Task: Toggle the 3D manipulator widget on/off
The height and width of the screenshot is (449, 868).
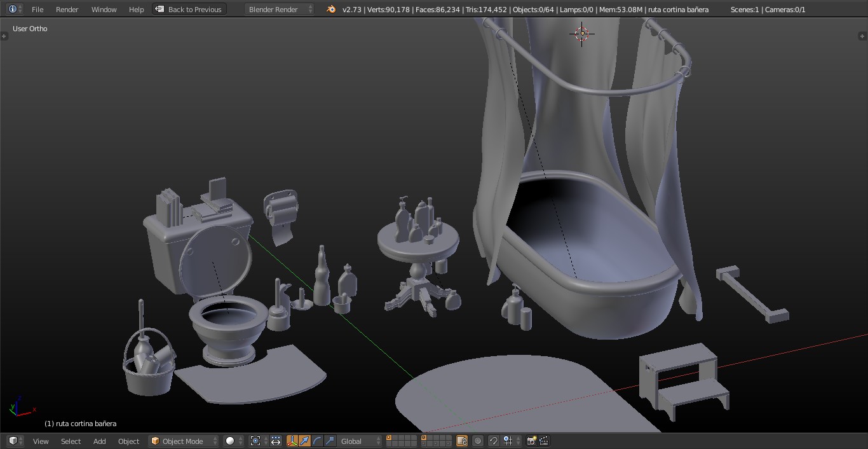Action: (292, 441)
